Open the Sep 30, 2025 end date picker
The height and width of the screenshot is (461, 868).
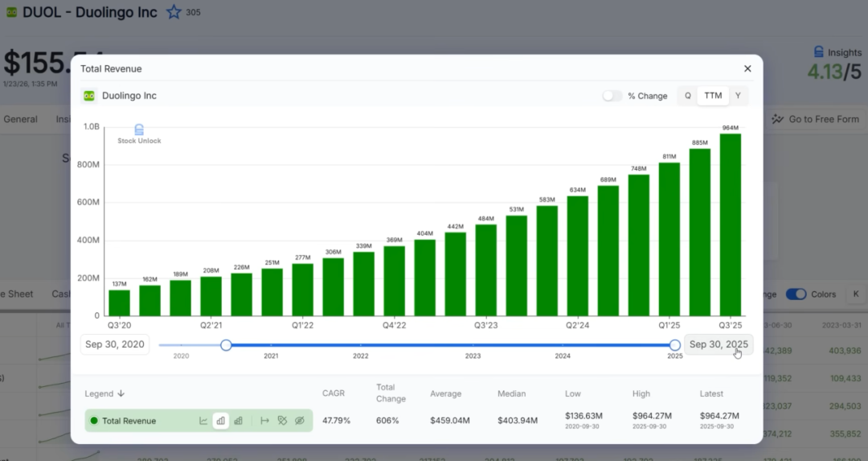coord(719,344)
